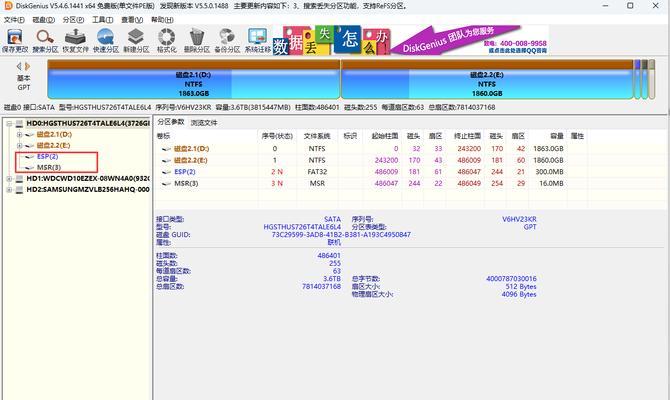Click the New Partition toolbar icon
This screenshot has height=400, width=670.
point(136,37)
